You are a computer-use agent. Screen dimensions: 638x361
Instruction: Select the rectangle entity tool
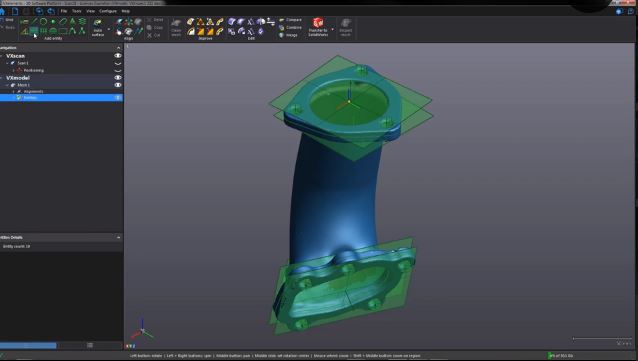pos(63,31)
